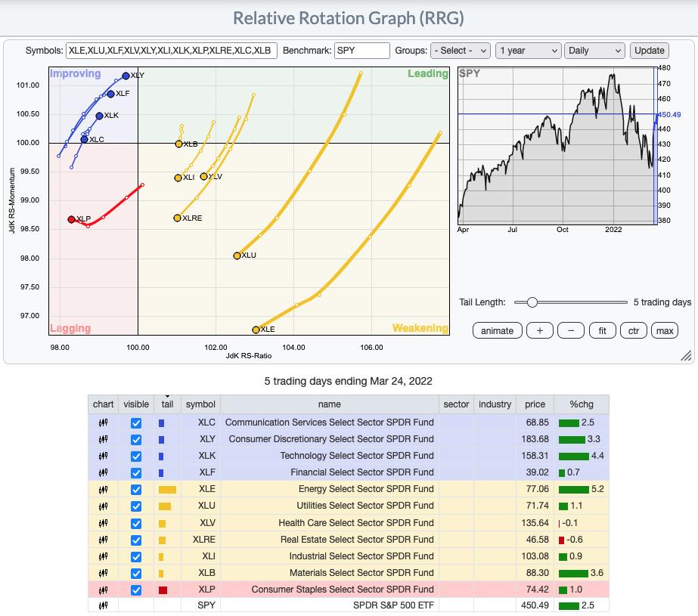The width and height of the screenshot is (698, 616).
Task: Open chart icon for XLC row
Action: (x=104, y=423)
